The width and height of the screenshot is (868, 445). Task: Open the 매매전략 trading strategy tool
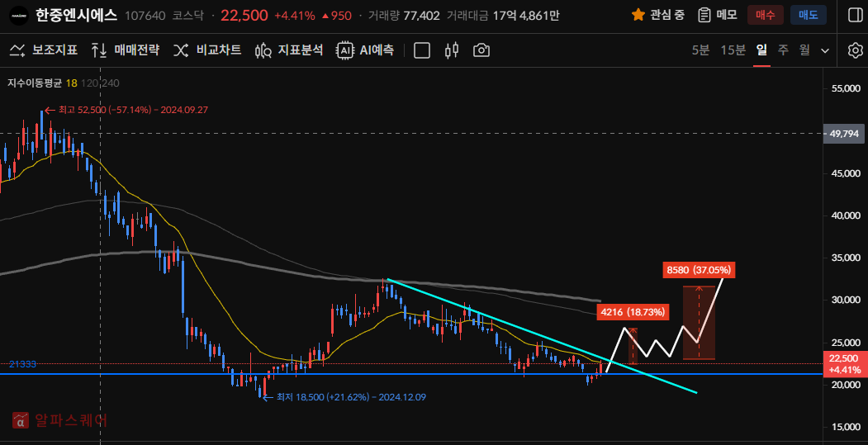[x=126, y=50]
